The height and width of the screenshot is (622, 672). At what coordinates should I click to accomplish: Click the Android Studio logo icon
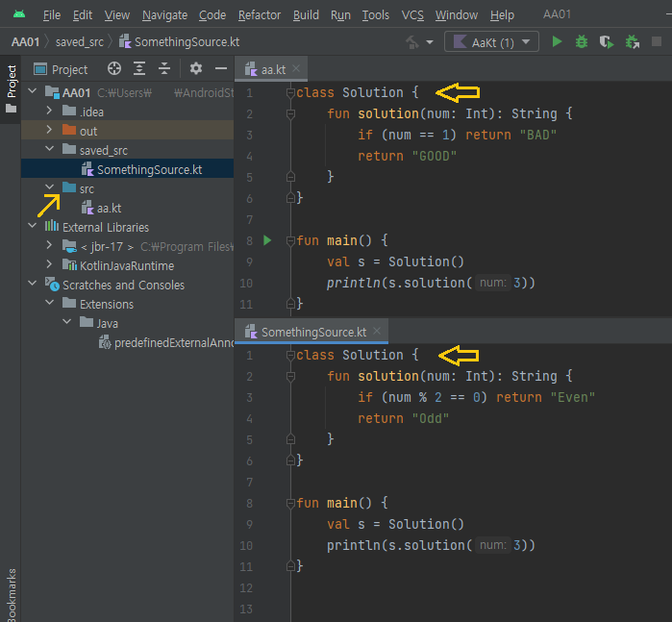pyautogui.click(x=19, y=14)
